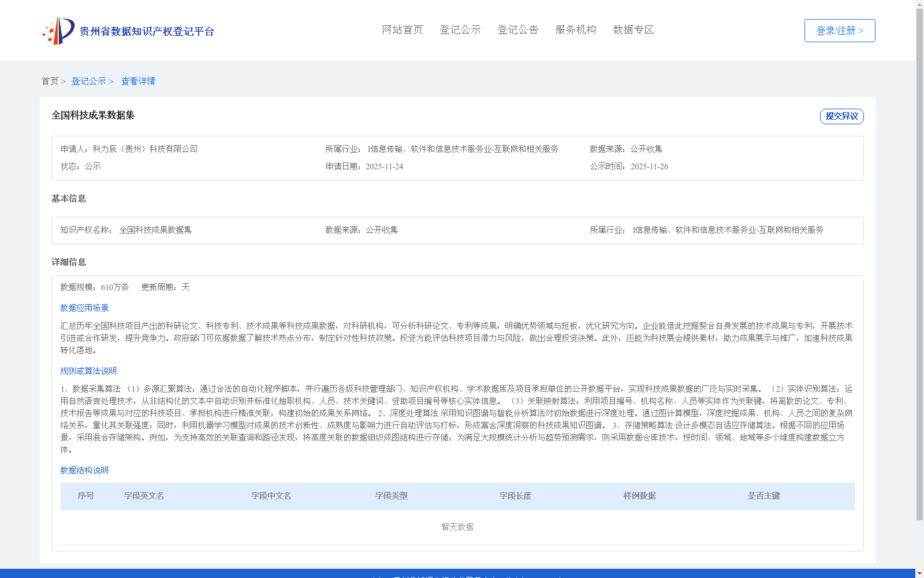The height and width of the screenshot is (578, 924).
Task: Click the 登录/注册 button
Action: coord(840,31)
